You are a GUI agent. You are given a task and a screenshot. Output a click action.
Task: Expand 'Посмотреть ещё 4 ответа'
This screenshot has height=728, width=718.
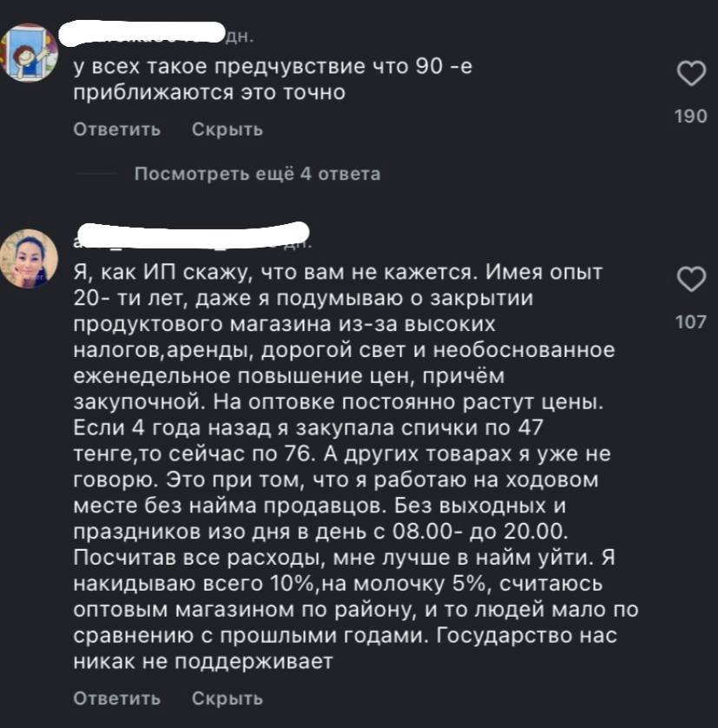[257, 174]
